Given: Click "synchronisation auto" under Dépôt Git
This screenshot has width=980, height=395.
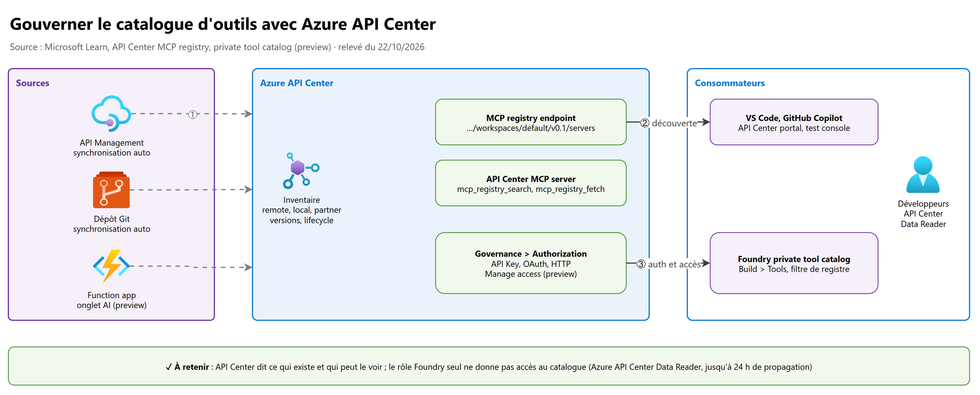Looking at the screenshot, I should point(111,229).
